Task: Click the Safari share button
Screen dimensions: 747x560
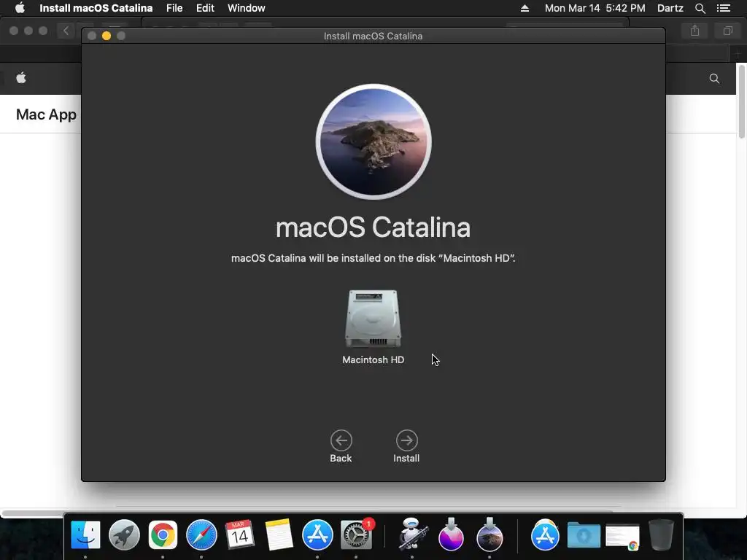Action: pyautogui.click(x=694, y=31)
